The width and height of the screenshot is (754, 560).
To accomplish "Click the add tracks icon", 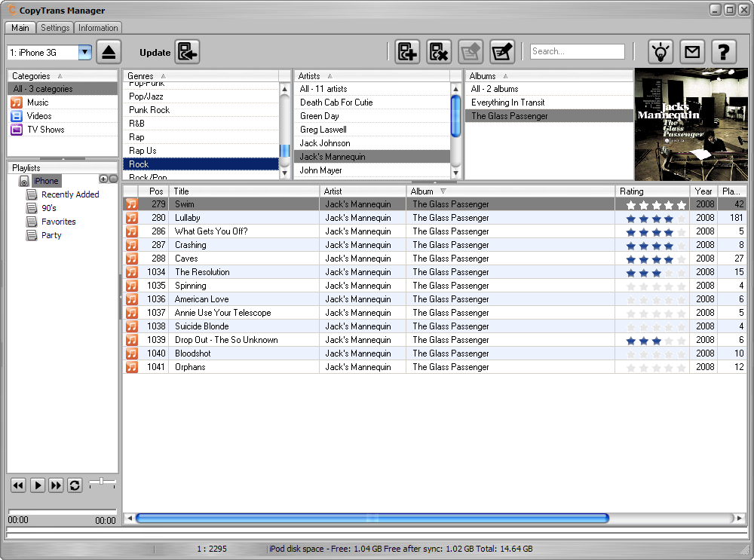I will 407,52.
